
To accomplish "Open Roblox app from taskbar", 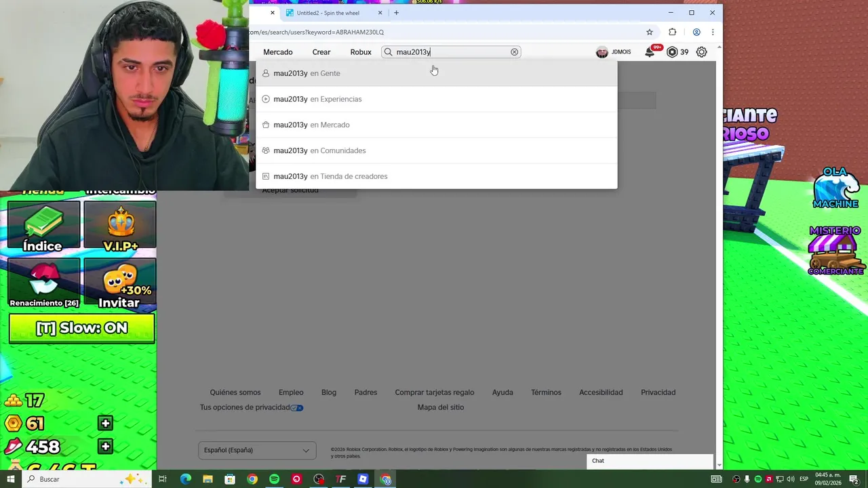I will [x=363, y=479].
